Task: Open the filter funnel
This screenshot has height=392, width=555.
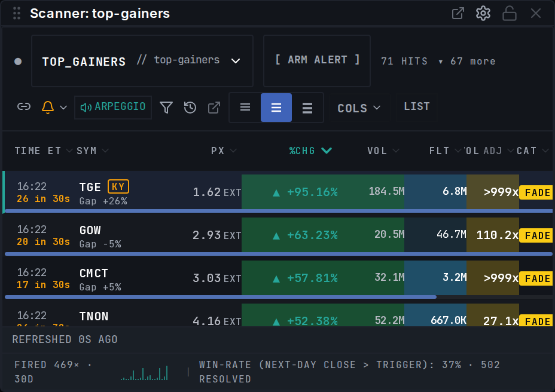Action: click(x=166, y=107)
